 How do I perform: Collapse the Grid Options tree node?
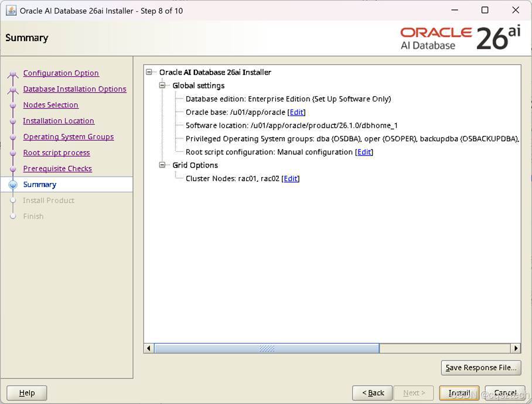[162, 165]
